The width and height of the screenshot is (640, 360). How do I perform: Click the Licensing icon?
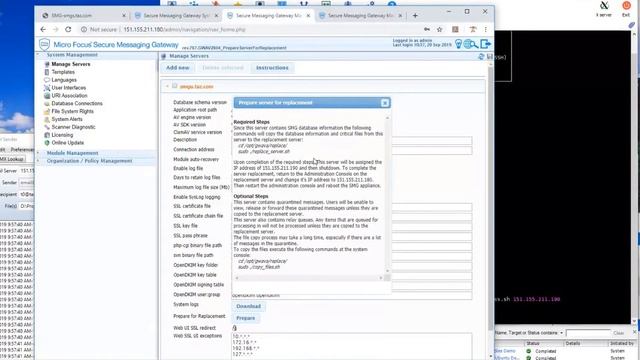[x=47, y=135]
